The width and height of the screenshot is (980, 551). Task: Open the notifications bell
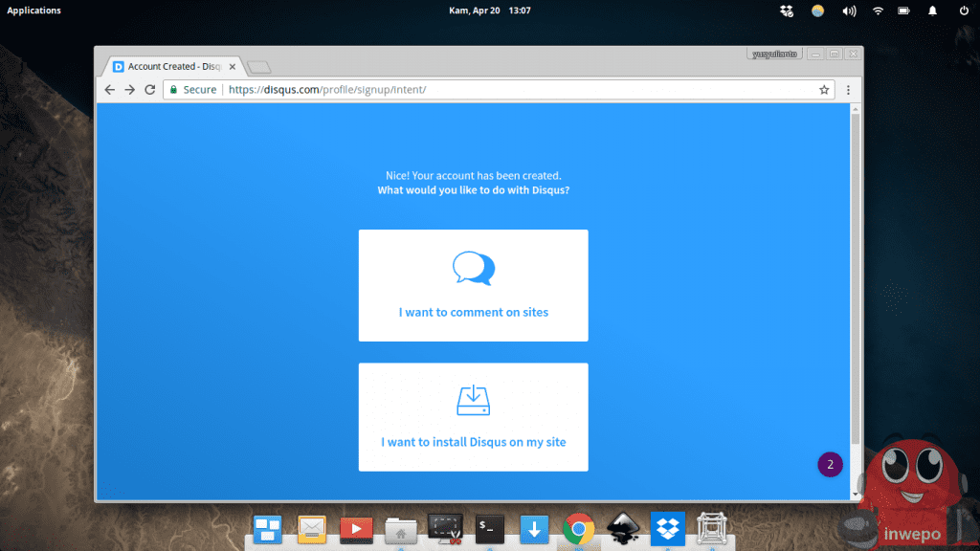(932, 11)
